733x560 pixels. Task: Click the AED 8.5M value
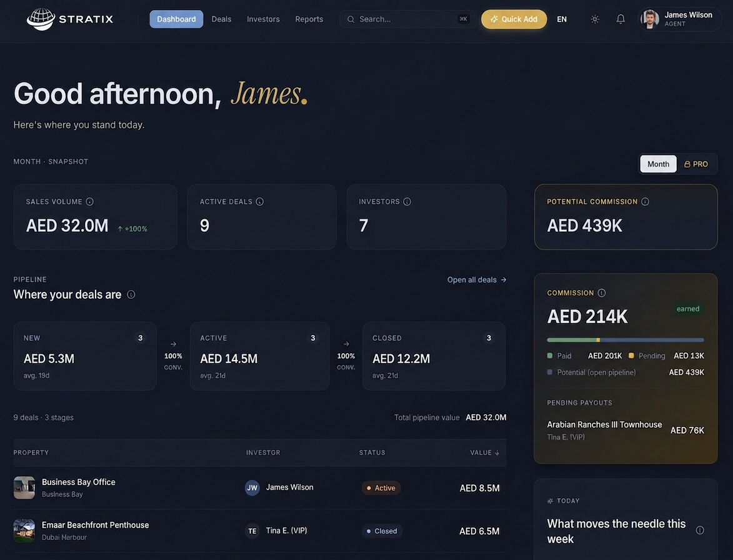(480, 488)
